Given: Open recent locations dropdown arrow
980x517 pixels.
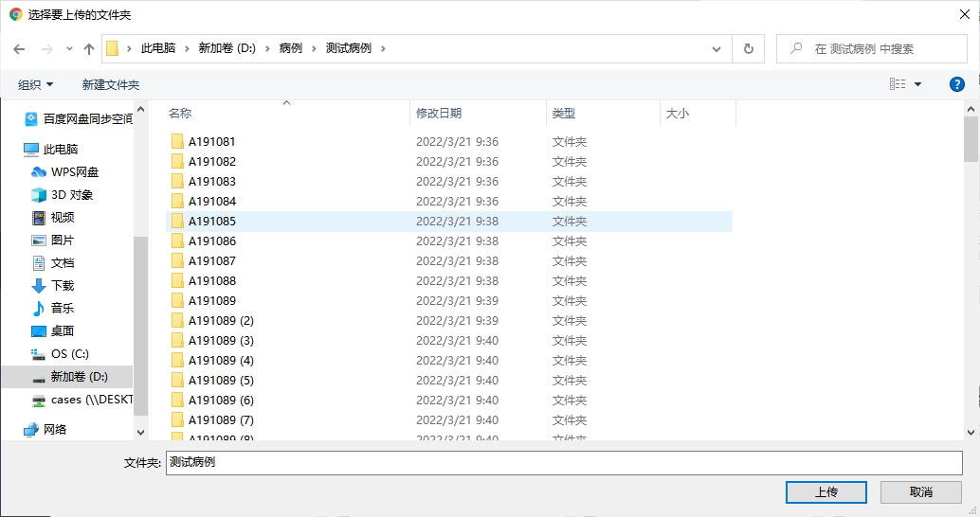Looking at the screenshot, I should [x=69, y=49].
